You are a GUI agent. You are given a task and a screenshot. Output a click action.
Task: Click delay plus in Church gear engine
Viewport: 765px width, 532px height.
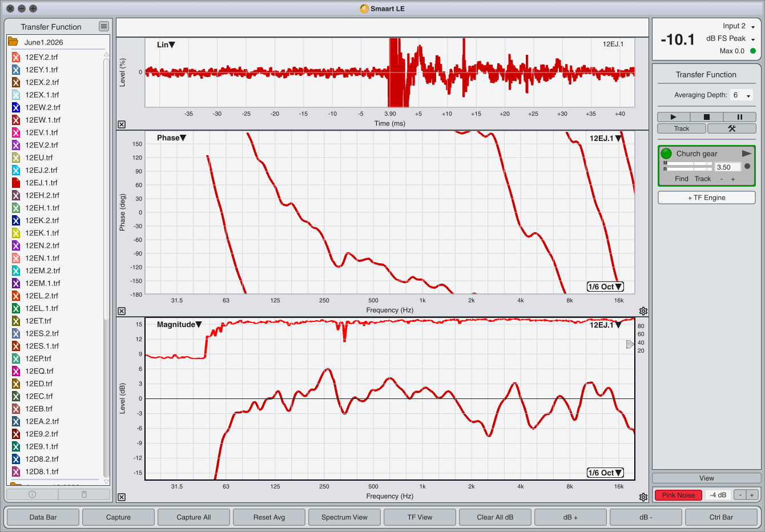[733, 179]
